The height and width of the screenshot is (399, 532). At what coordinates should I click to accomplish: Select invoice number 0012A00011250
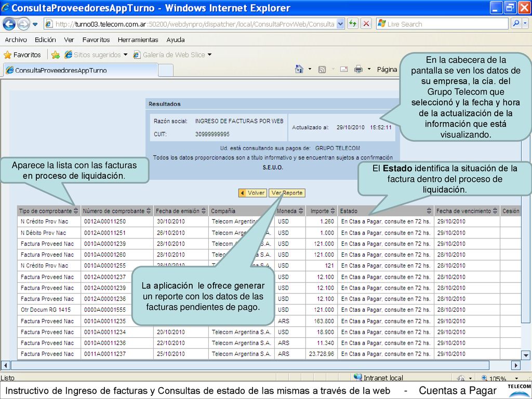(105, 221)
